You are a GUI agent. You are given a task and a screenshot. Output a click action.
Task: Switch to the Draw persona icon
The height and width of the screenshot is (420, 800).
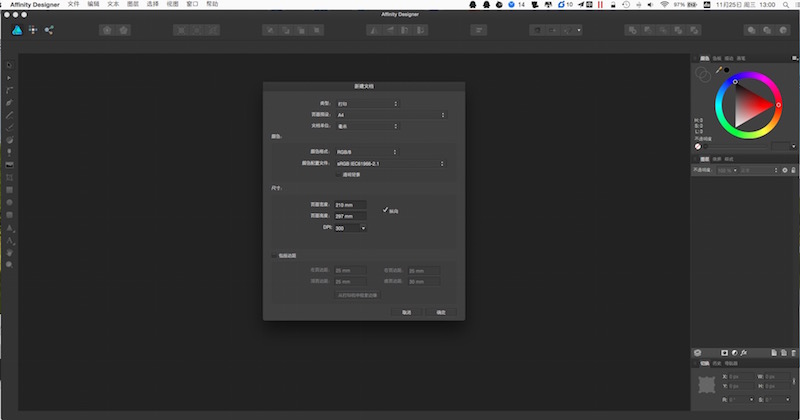17,30
